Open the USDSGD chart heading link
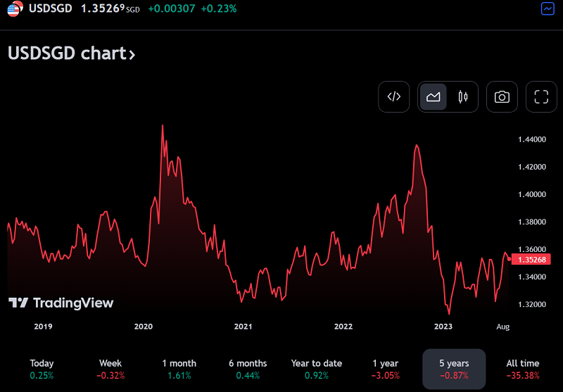This screenshot has height=392, width=563. pos(71,53)
